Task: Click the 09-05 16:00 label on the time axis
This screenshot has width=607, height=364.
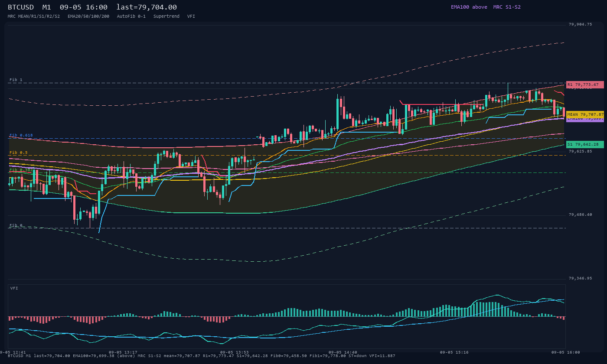Action: (566, 352)
